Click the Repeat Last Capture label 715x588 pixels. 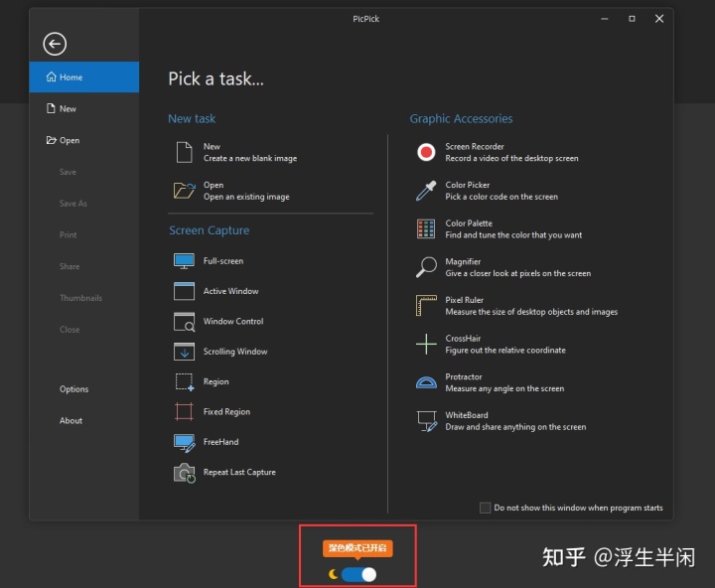pos(239,472)
